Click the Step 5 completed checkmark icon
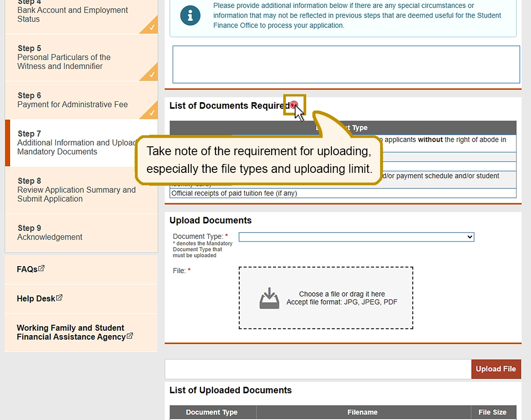This screenshot has width=531, height=420. (x=151, y=74)
